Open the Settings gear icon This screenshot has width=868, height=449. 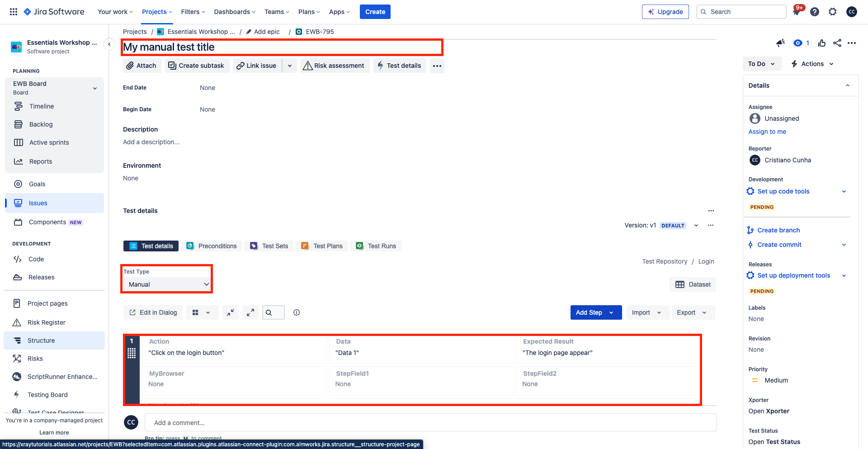click(833, 12)
